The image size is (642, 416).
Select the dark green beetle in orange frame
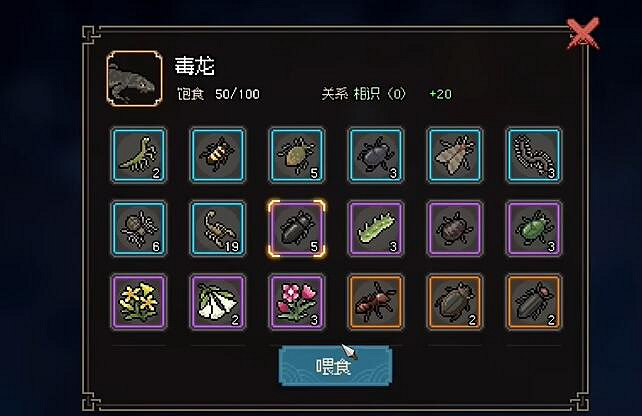tap(455, 302)
